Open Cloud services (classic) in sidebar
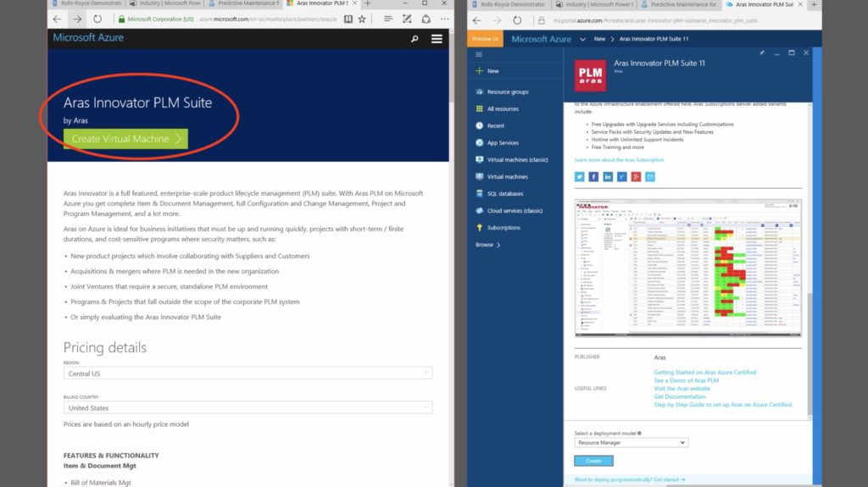Screen dimensions: 868x487 (515, 211)
